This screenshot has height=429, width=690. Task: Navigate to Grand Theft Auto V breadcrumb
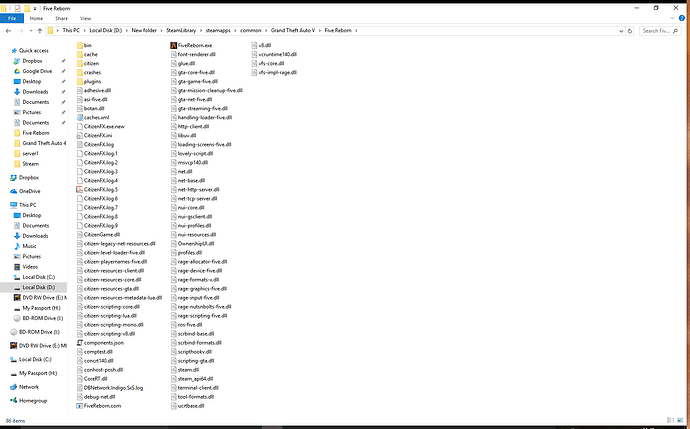click(293, 31)
